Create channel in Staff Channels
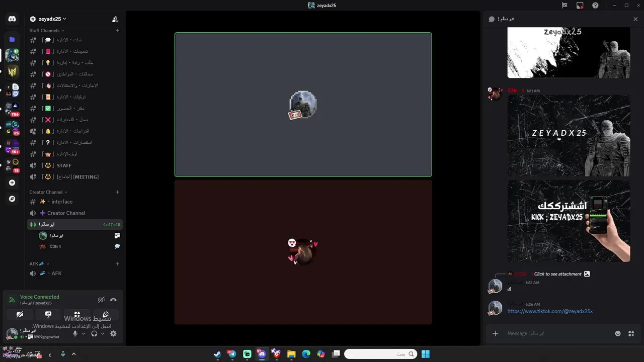 [x=117, y=31]
